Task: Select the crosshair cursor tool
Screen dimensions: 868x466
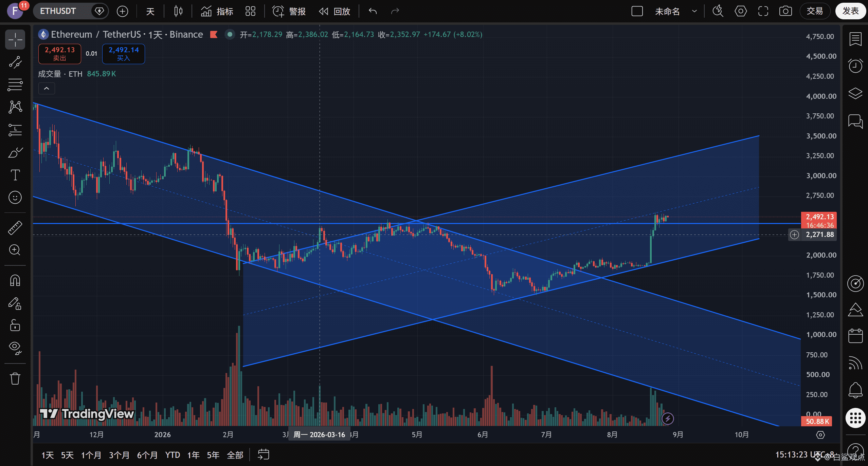Action: [x=15, y=40]
